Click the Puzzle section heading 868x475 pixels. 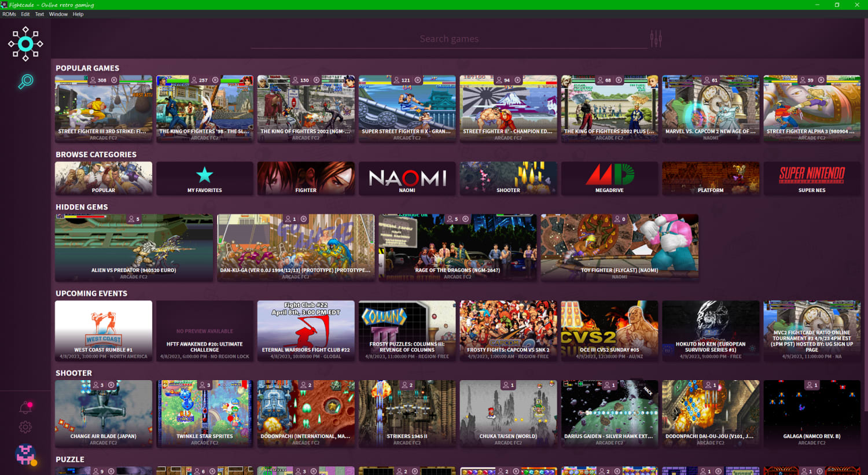70,459
